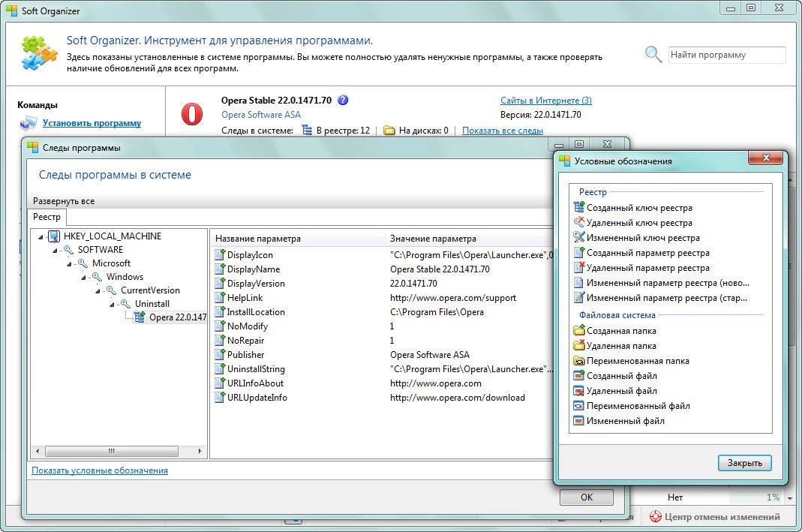Click the HKEY_LOCAL_MACHINE computer icon

[54, 236]
